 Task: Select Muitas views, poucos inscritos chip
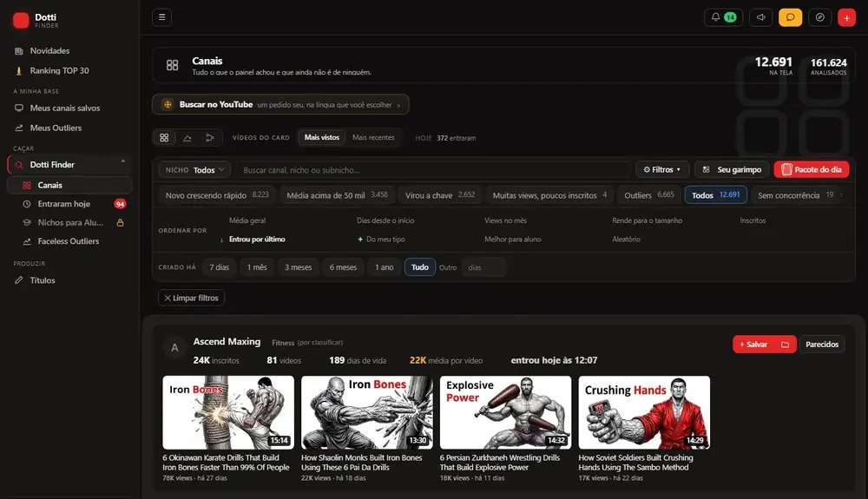point(549,195)
